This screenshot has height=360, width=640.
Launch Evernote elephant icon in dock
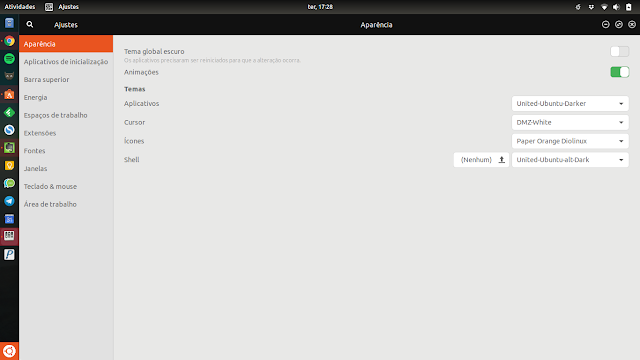9,148
